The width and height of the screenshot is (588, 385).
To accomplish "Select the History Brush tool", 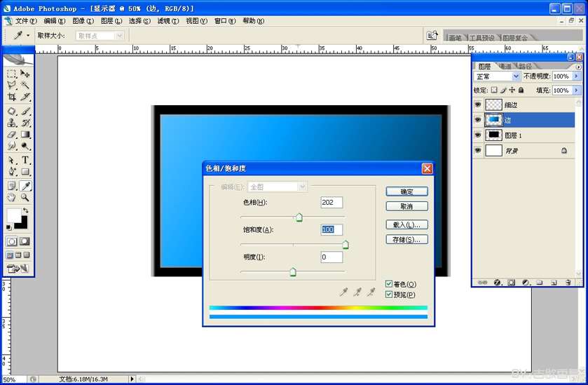I will click(x=25, y=123).
